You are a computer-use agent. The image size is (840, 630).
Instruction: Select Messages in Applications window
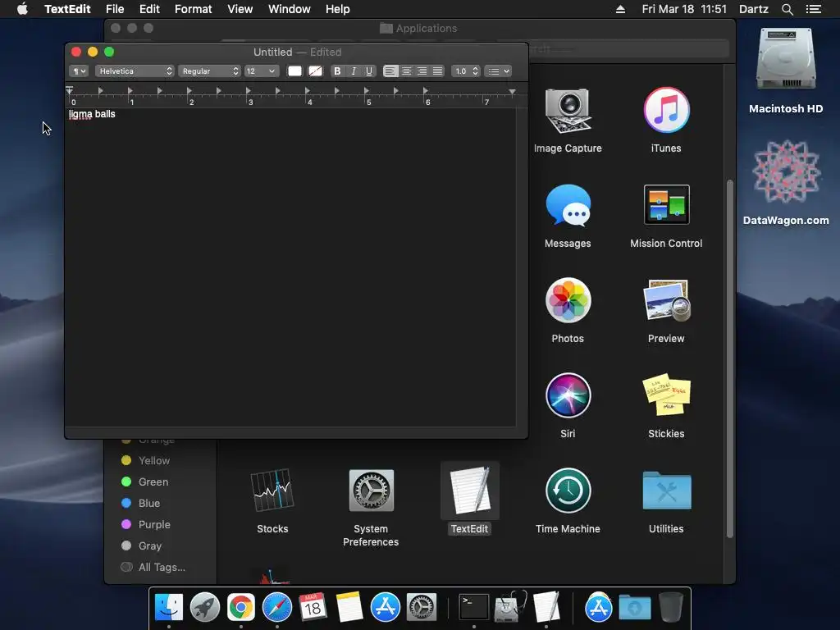(x=568, y=216)
